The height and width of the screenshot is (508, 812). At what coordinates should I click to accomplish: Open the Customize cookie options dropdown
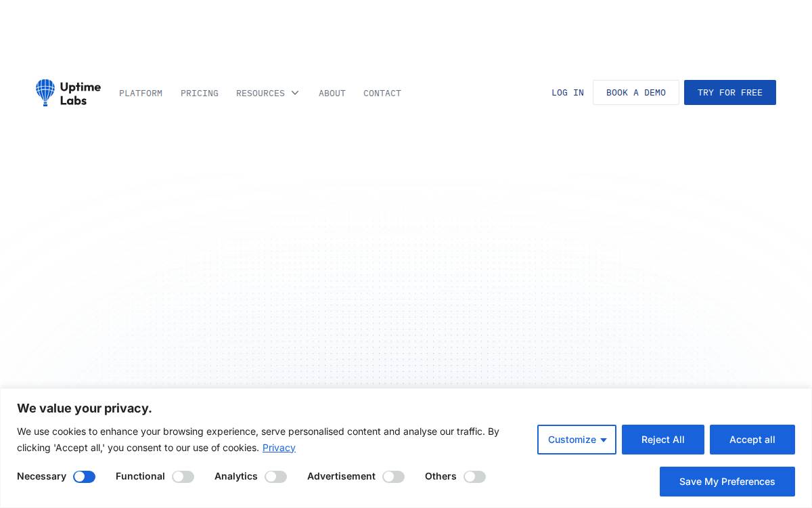[577, 440]
